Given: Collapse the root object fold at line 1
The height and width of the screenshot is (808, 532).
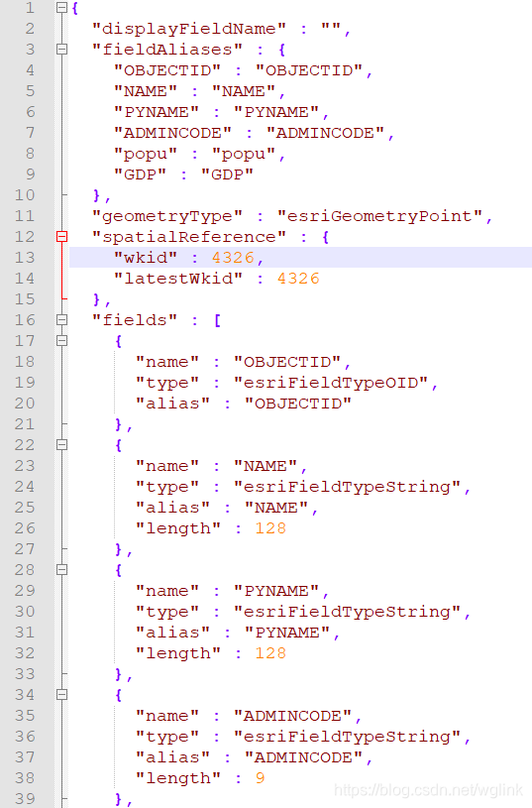Looking at the screenshot, I should click(61, 8).
